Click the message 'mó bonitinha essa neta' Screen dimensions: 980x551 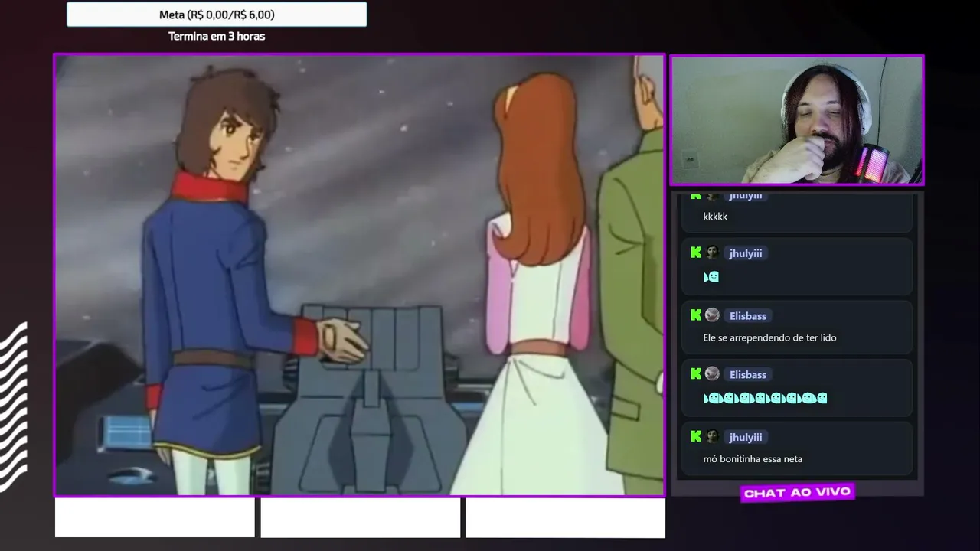point(753,459)
